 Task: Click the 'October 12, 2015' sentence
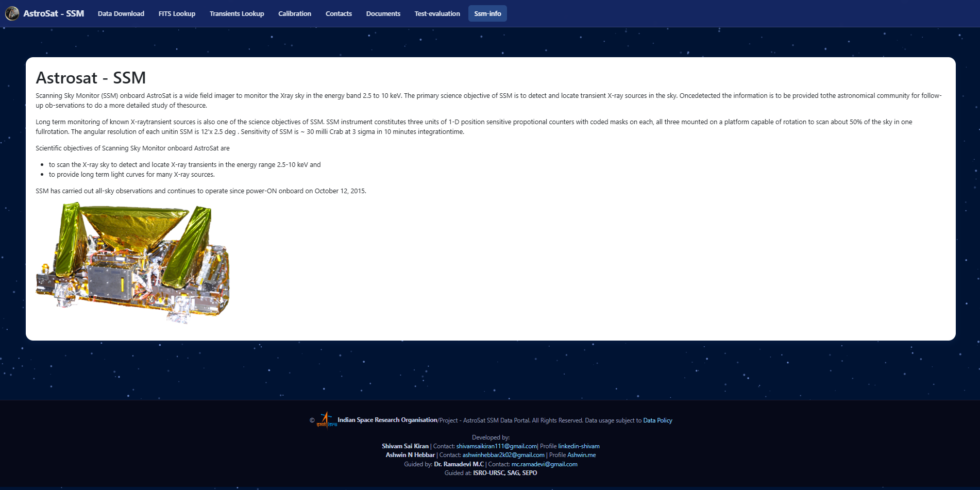[201, 191]
